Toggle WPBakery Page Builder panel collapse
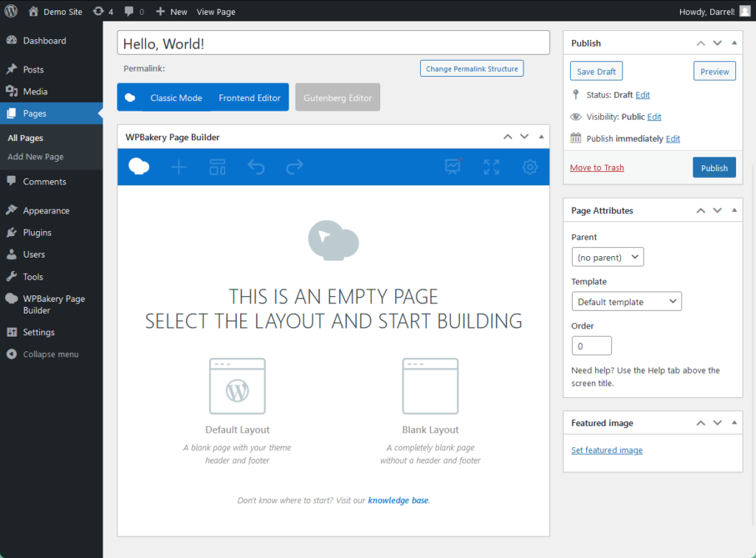The height and width of the screenshot is (558, 756). (541, 137)
